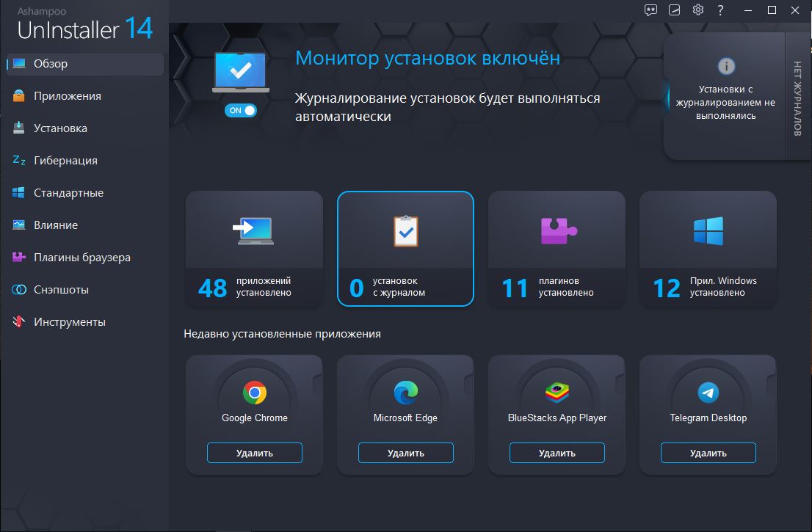Click Удалить under Telegram Desktop
812x532 pixels.
[x=708, y=453]
